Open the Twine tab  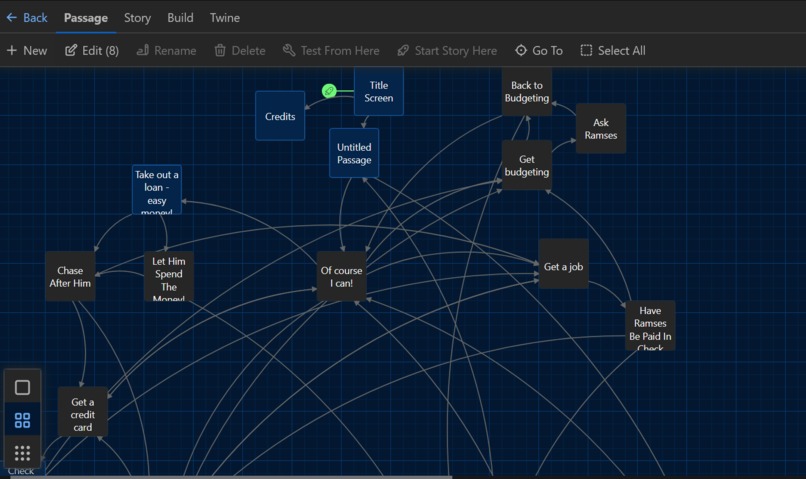225,18
